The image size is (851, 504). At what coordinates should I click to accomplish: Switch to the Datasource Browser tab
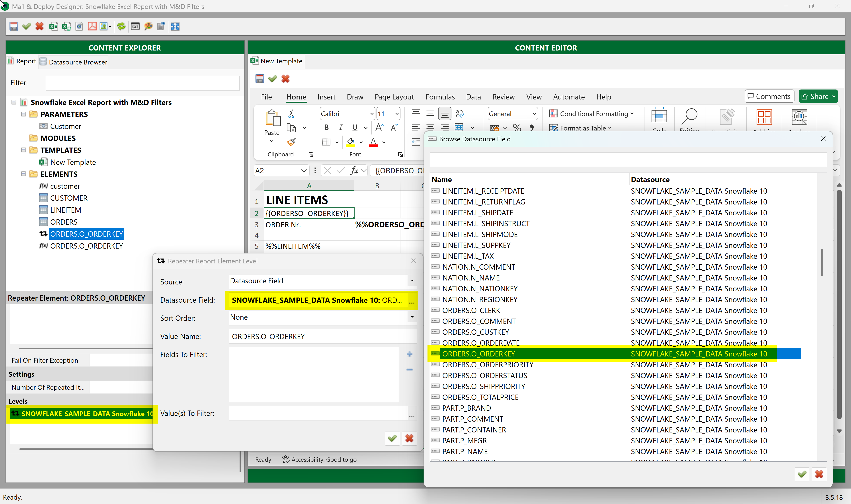pos(73,62)
